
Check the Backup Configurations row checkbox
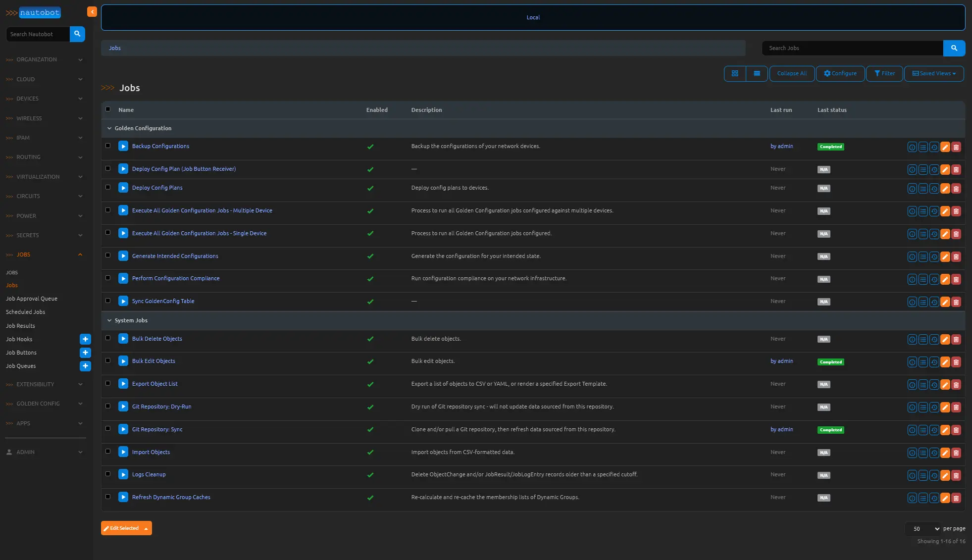coord(108,146)
